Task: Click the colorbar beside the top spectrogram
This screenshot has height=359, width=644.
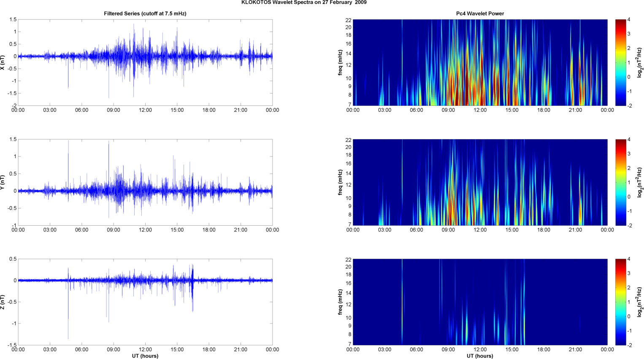Action: 620,62
